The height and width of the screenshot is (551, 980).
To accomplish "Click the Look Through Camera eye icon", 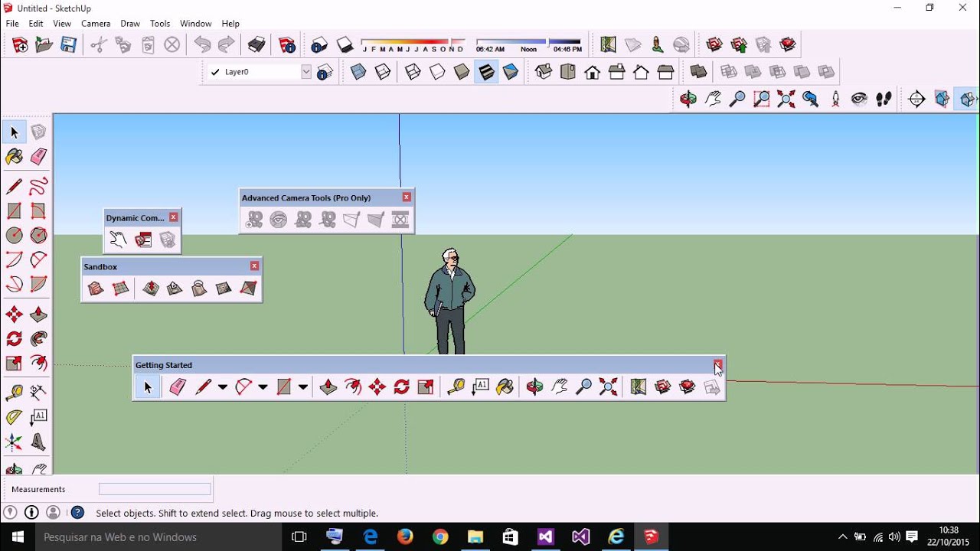I will 279,220.
